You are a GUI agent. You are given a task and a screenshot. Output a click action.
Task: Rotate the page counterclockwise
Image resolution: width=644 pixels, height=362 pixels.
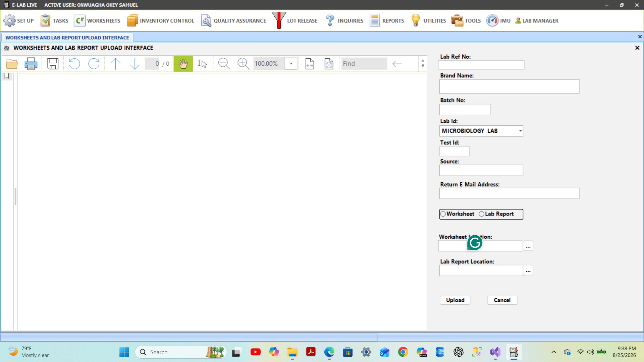(74, 64)
